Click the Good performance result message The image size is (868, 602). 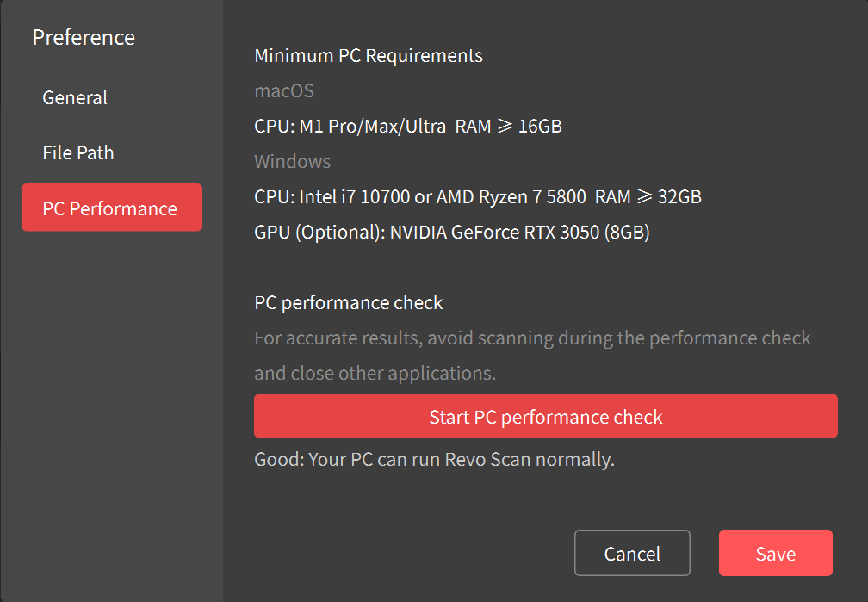coord(435,459)
